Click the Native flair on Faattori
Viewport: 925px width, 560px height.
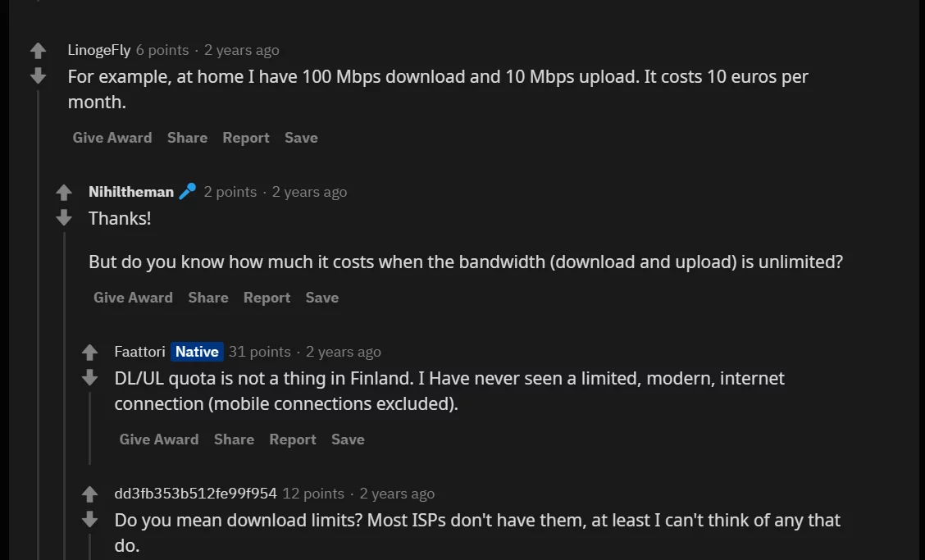coord(197,352)
